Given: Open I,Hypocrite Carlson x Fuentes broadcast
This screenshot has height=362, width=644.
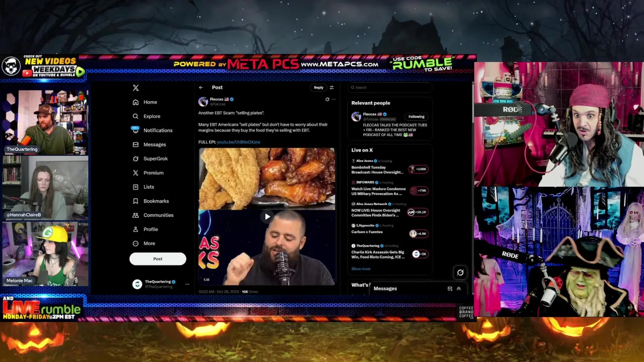Looking at the screenshot, I should pos(367,232).
